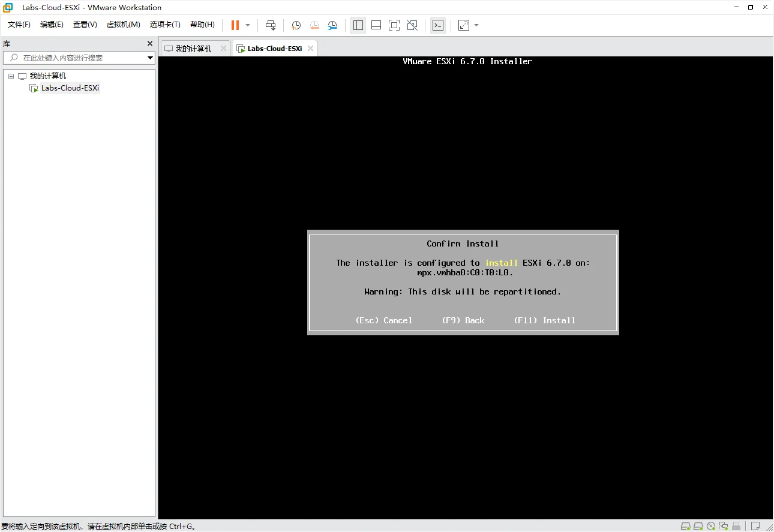The height and width of the screenshot is (532, 774).
Task: Toggle the thumbnail bar view
Action: [x=376, y=25]
